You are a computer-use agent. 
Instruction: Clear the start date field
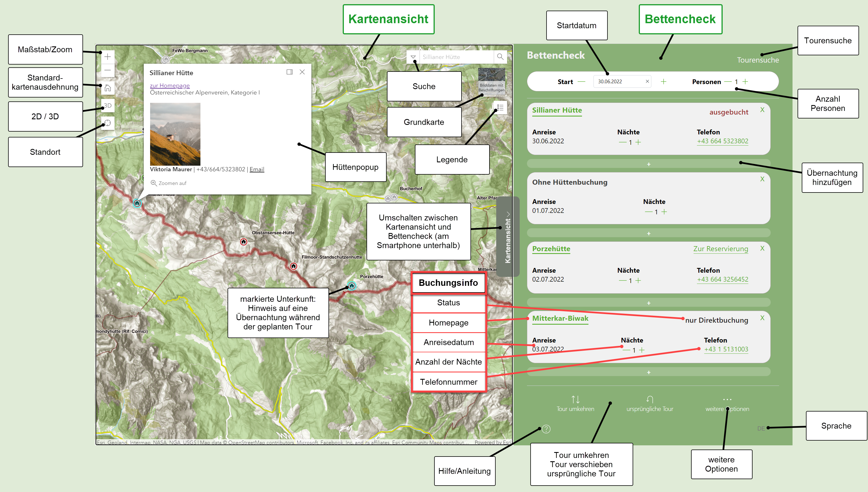click(x=647, y=81)
